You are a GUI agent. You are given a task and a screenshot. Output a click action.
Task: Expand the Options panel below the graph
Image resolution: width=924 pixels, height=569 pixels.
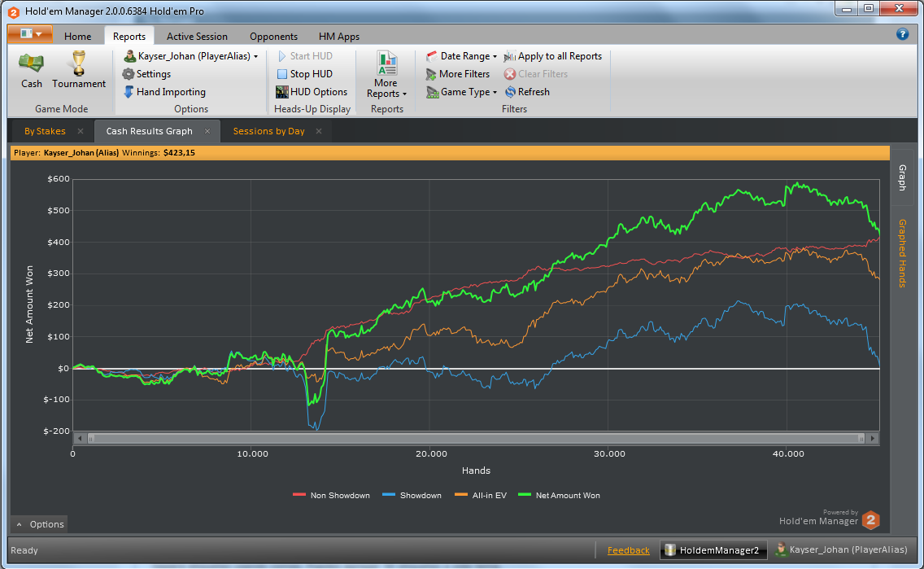coord(40,524)
